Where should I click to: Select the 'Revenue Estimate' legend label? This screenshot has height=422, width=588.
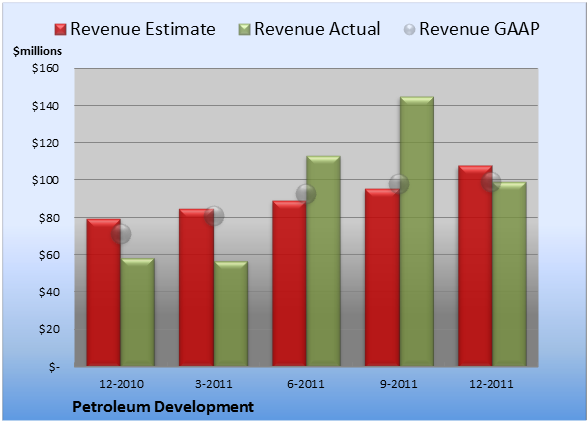click(x=143, y=29)
